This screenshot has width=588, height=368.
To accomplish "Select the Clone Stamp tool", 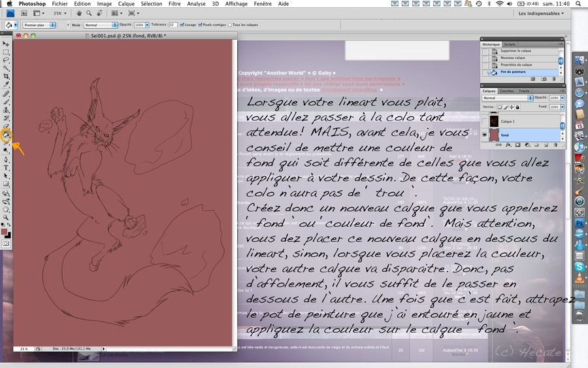I will click(x=6, y=110).
